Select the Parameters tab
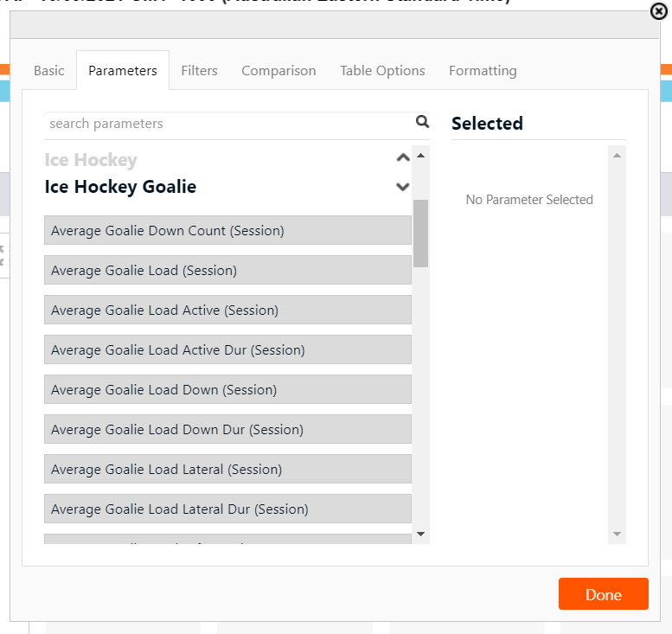 (x=123, y=70)
